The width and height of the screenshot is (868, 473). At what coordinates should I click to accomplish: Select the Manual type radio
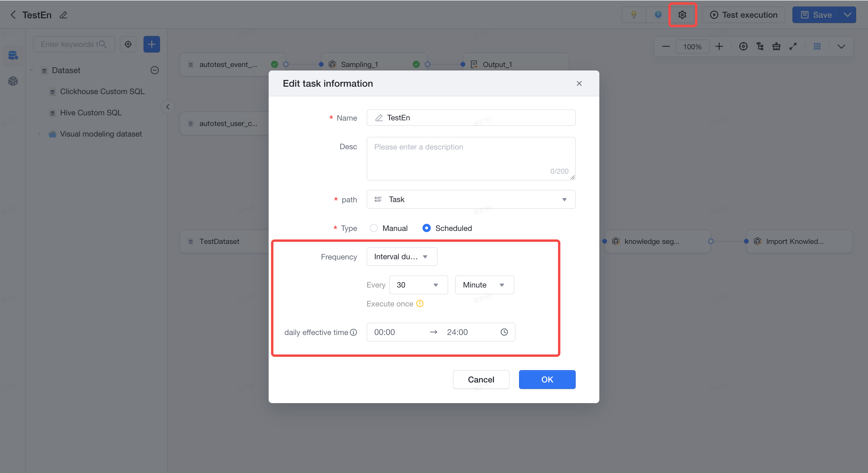click(373, 228)
